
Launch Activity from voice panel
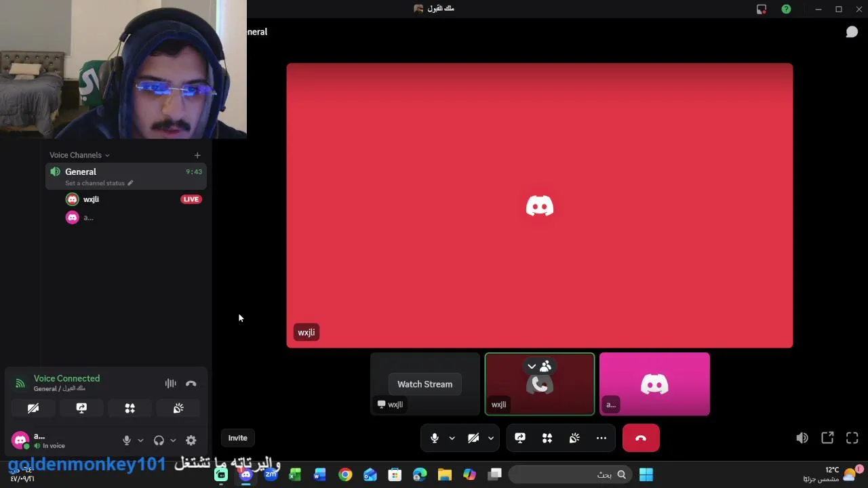(x=130, y=408)
